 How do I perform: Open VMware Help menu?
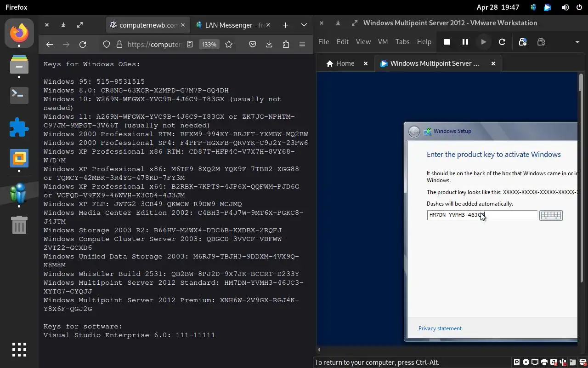point(424,41)
